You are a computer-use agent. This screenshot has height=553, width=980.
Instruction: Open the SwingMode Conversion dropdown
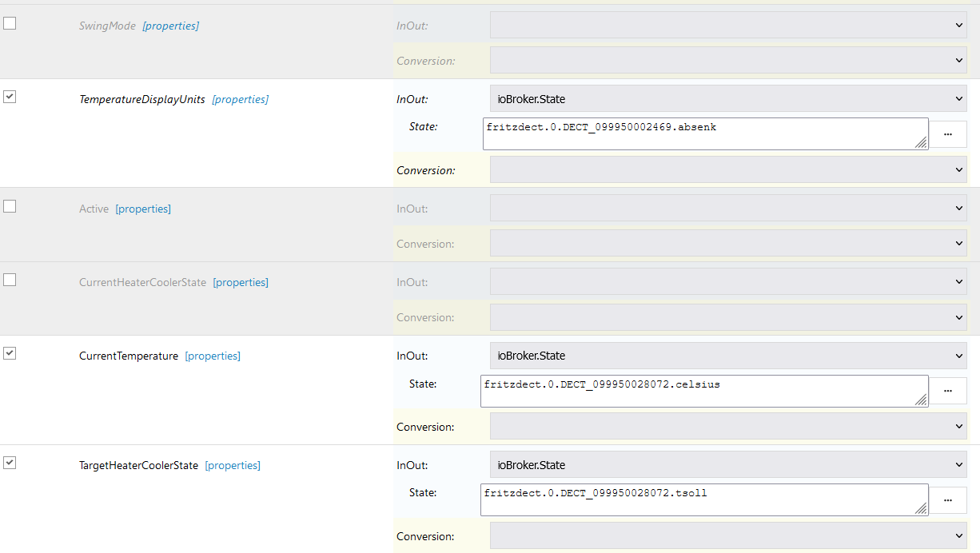pyautogui.click(x=728, y=60)
